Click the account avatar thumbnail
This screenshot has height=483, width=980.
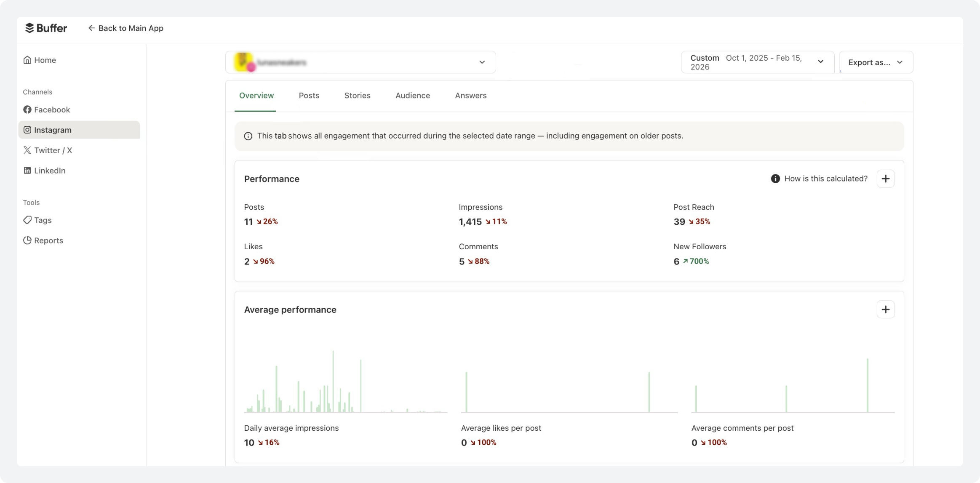tap(245, 62)
